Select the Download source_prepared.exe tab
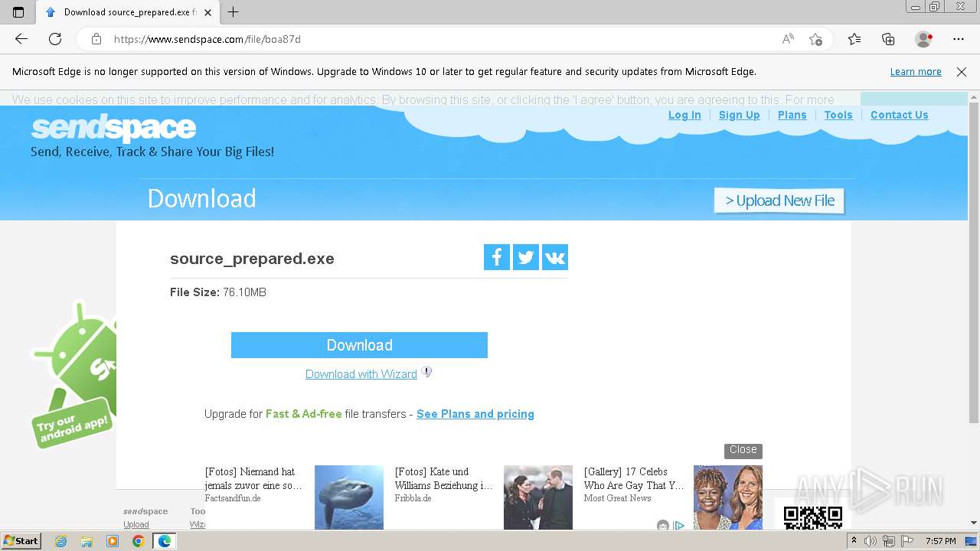 (129, 12)
